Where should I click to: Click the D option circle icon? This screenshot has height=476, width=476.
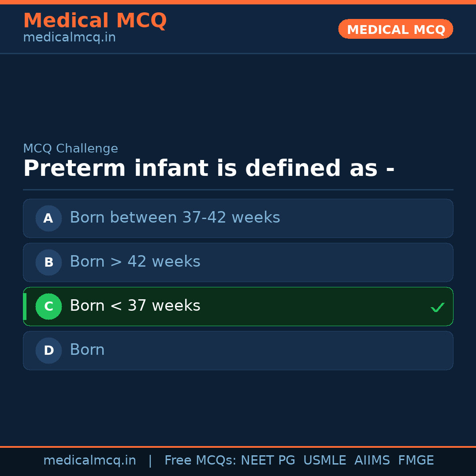[x=48, y=350]
